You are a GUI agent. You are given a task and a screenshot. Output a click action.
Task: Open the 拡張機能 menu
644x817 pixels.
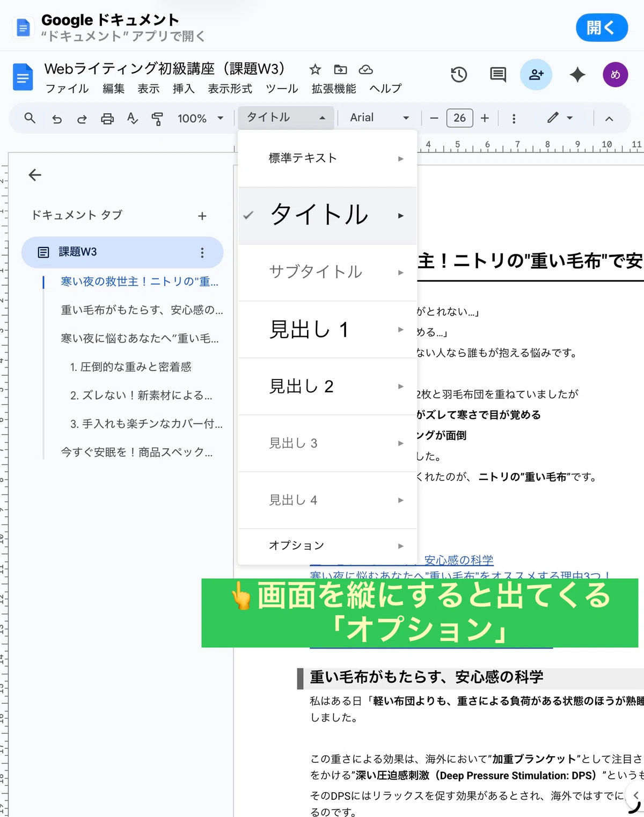[x=333, y=89]
